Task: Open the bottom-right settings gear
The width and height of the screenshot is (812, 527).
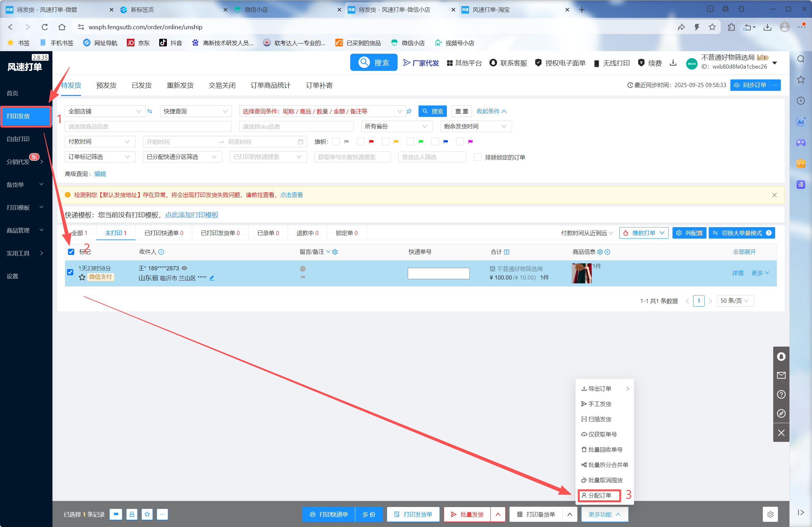Action: 770,514
